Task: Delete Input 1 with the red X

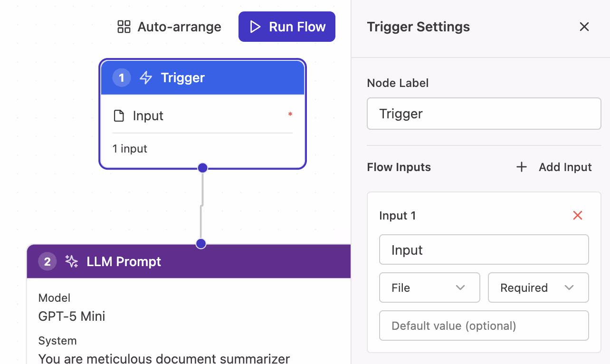Action: tap(577, 215)
